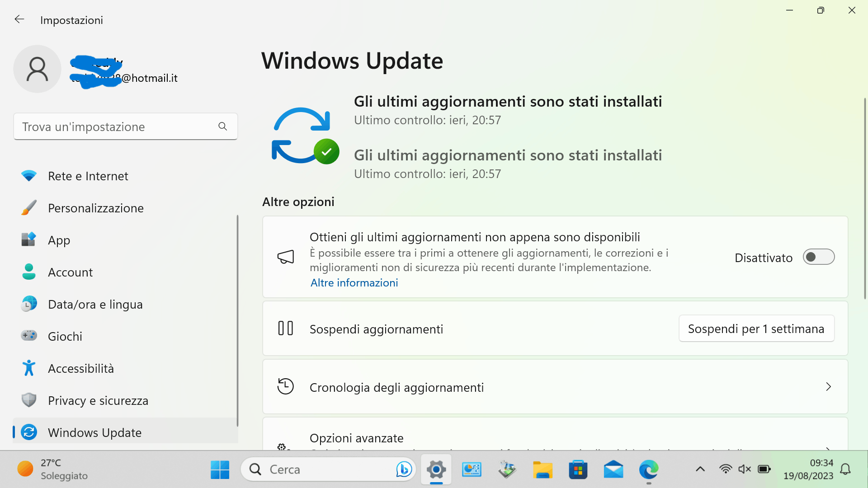Click the Windows Start button
This screenshot has height=488, width=868.
click(220, 470)
